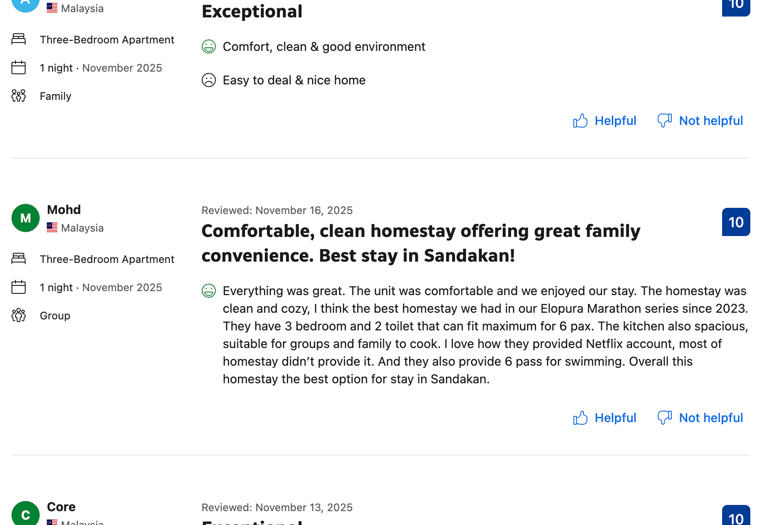Click the Family traveler type icon
768x525 pixels.
(x=19, y=96)
